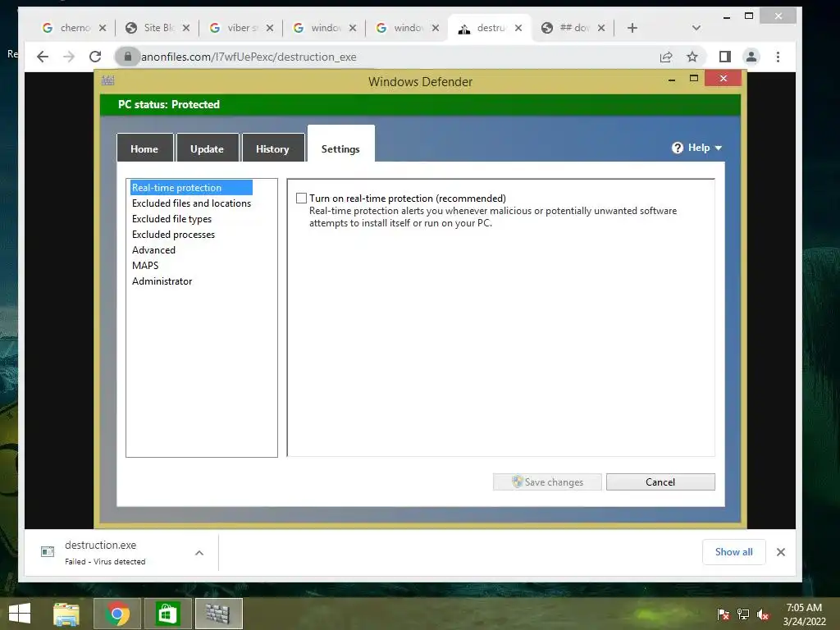Select MAPS settings entry
840x630 pixels.
pos(145,265)
